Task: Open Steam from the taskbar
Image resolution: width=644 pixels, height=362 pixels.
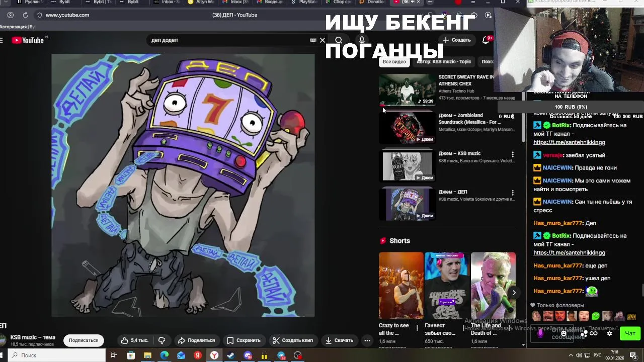Action: coord(231,355)
